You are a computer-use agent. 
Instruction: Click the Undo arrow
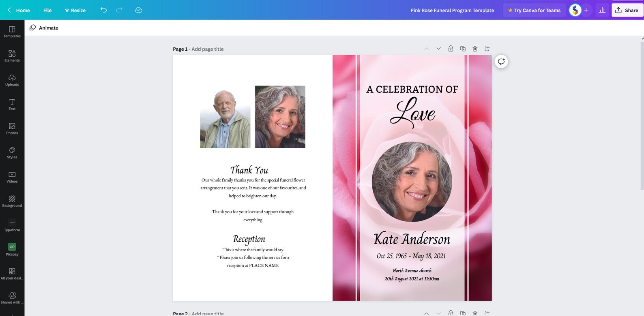point(104,10)
